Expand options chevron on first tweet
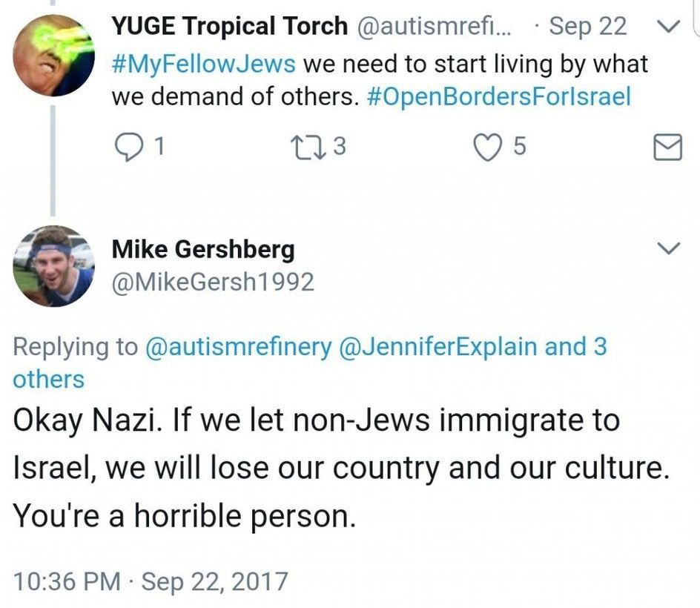This screenshot has width=700, height=608. click(669, 27)
